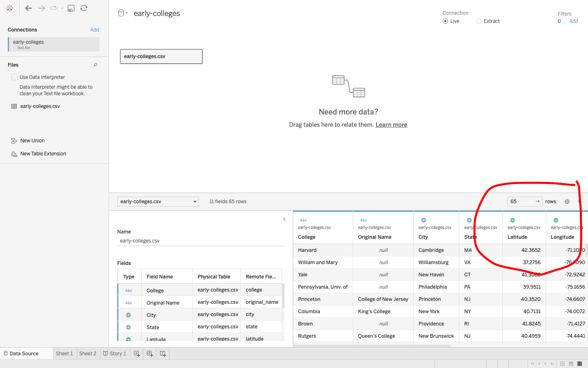Add a filter with the Filters Add link
588x368 pixels.
pos(574,21)
